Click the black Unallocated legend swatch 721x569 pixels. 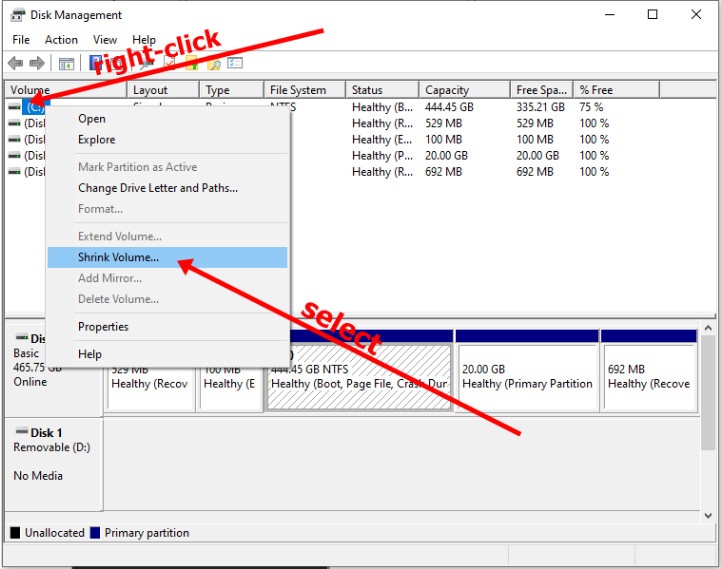click(x=15, y=533)
